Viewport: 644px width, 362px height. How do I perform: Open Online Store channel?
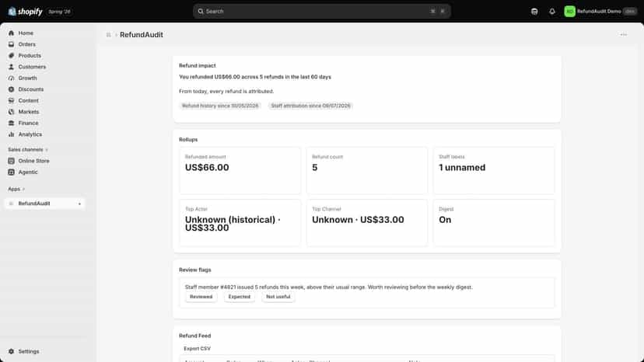click(x=33, y=161)
